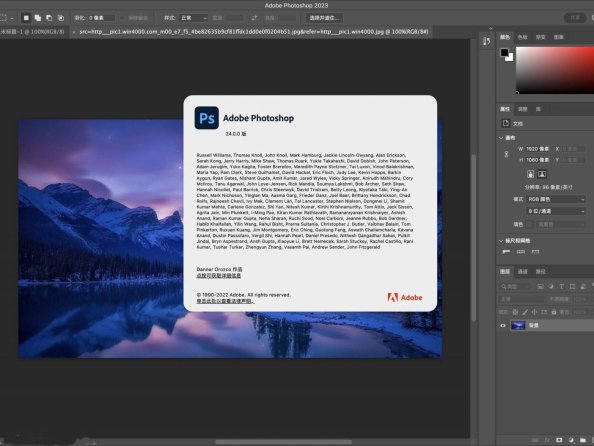Hide the 背景 layer with eye icon
Viewport: 594px width, 446px height.
coord(503,325)
